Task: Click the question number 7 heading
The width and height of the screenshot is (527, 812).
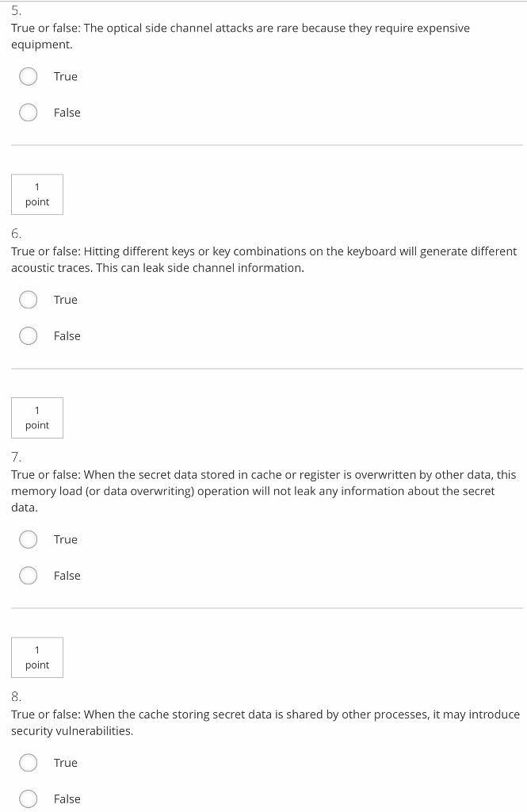Action: coord(16,458)
